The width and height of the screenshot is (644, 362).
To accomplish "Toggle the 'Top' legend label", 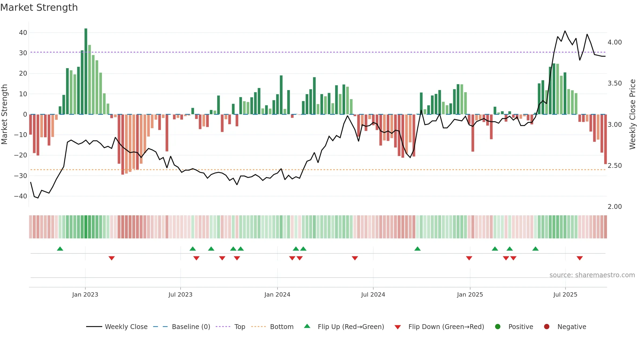I will [240, 327].
